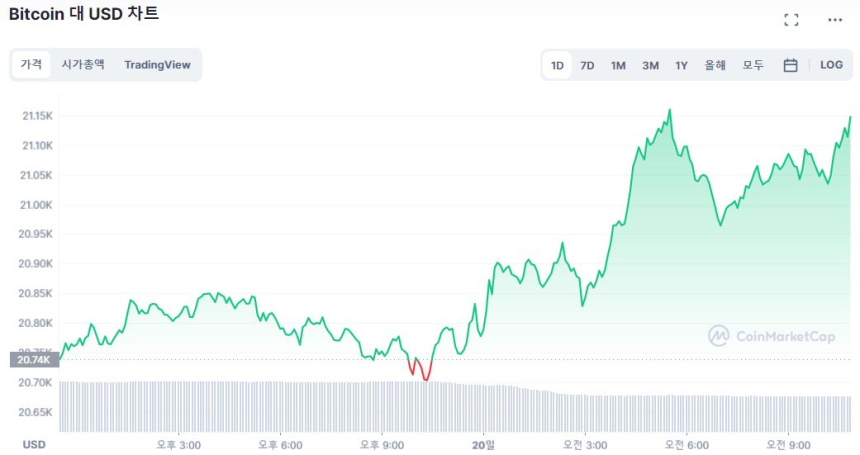
Task: Open the calendar date range picker
Action: 790,65
